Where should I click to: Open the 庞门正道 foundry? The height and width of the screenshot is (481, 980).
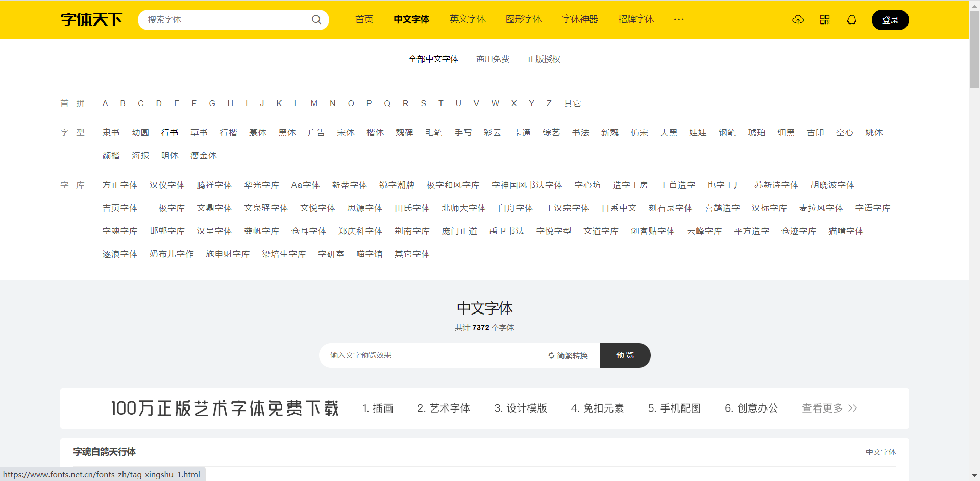(x=459, y=231)
